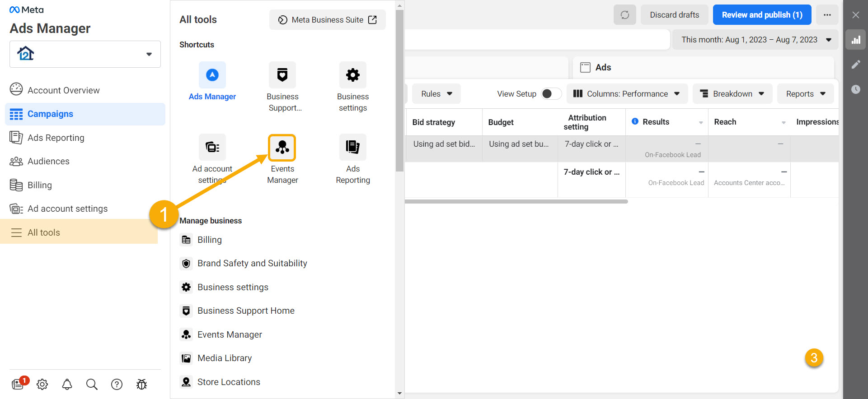Viewport: 868px width, 399px height.
Task: Open Store Locations
Action: coord(220,382)
